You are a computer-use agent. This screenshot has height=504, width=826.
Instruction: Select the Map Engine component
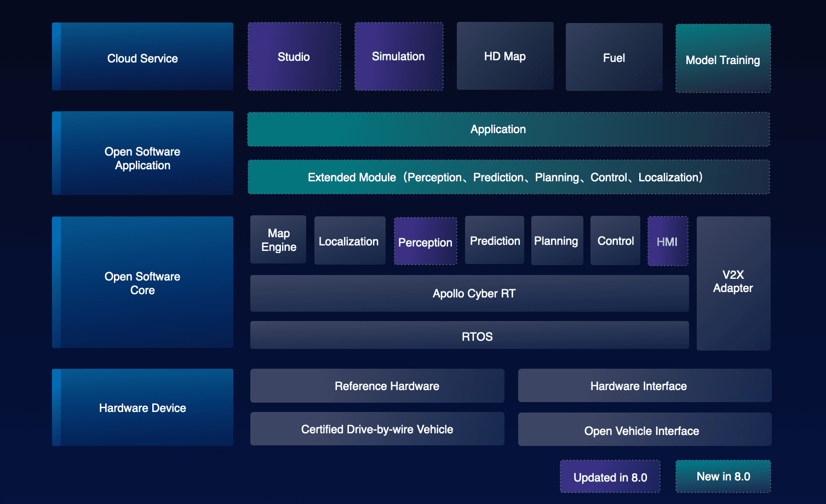[278, 239]
